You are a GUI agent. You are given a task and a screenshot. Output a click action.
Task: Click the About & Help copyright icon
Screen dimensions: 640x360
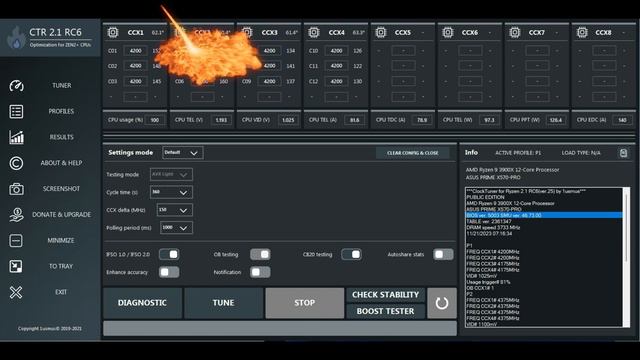pyautogui.click(x=16, y=163)
